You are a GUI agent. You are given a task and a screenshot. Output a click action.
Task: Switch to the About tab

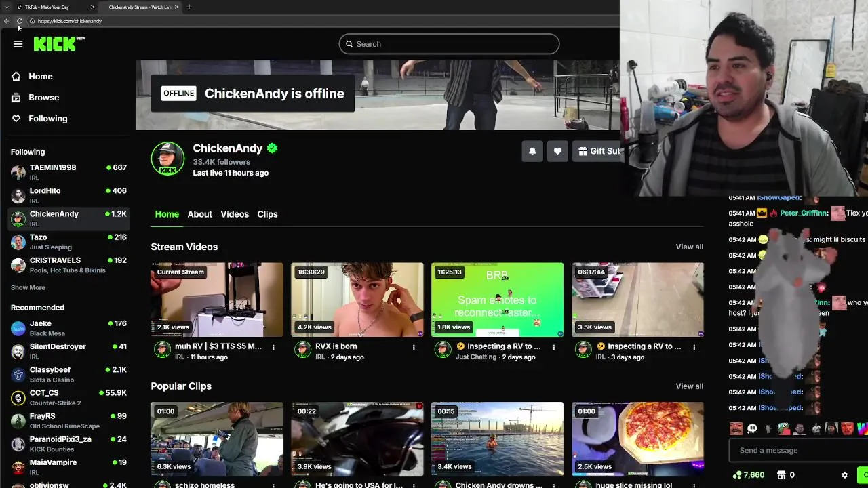pyautogui.click(x=199, y=214)
